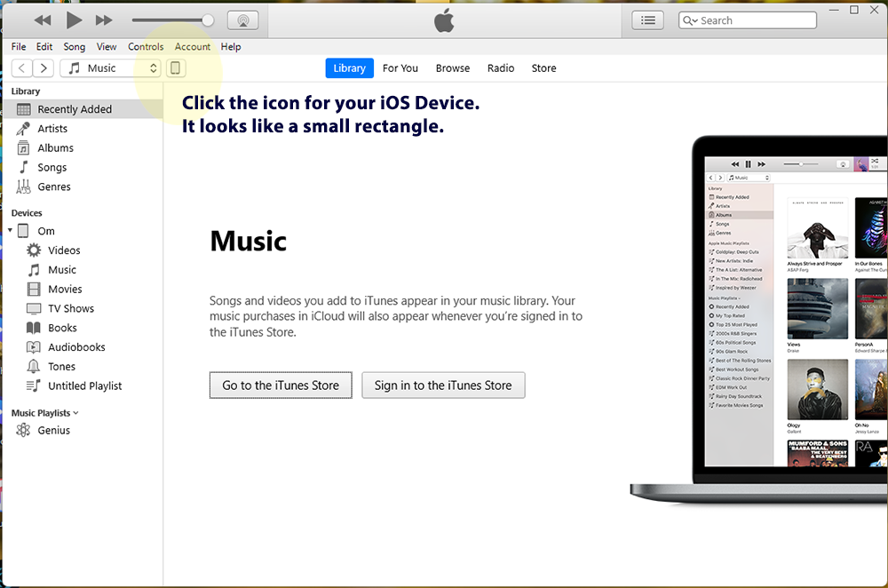This screenshot has width=888, height=588.
Task: Click the Genius atom icon
Action: point(23,430)
